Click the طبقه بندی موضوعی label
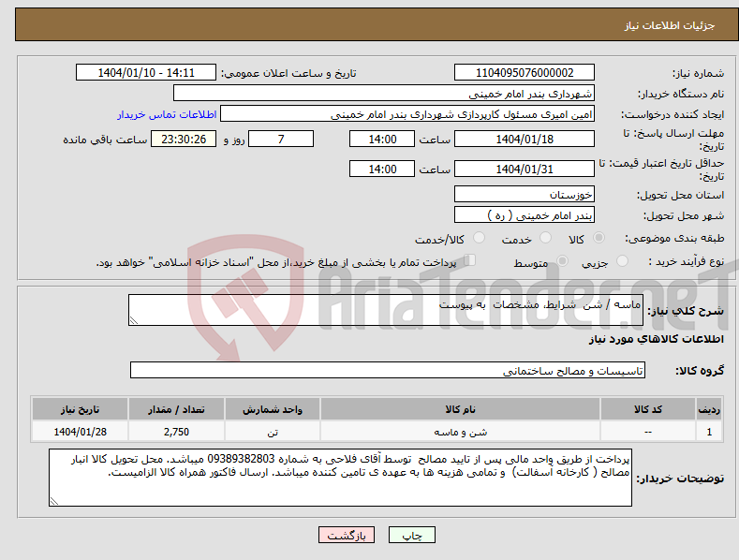The height and width of the screenshot is (560, 739). [x=674, y=238]
